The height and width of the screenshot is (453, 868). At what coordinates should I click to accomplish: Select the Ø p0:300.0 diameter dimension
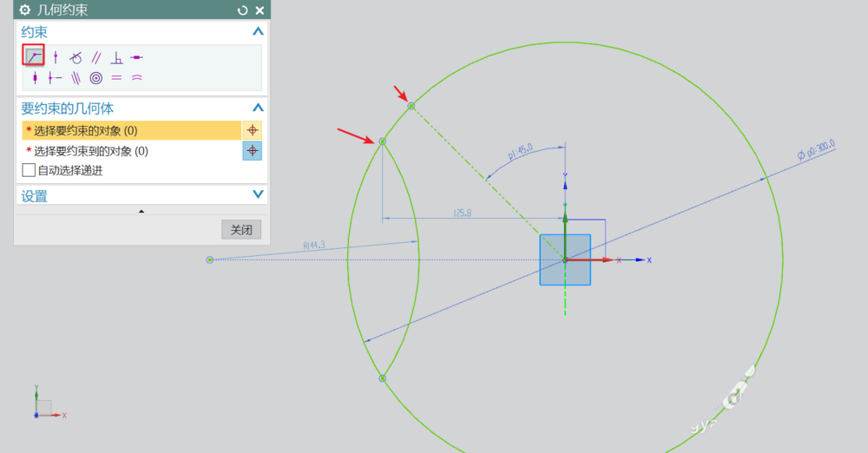(816, 150)
